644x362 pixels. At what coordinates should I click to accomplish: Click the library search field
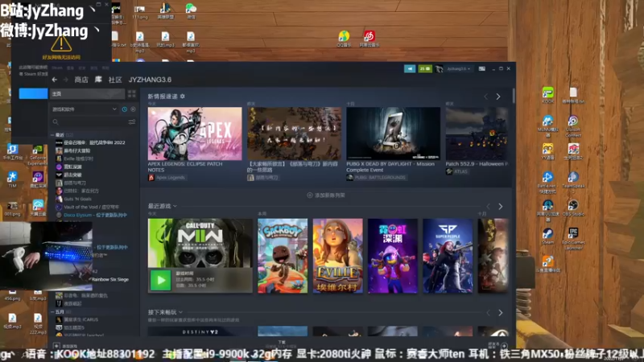[x=89, y=122]
